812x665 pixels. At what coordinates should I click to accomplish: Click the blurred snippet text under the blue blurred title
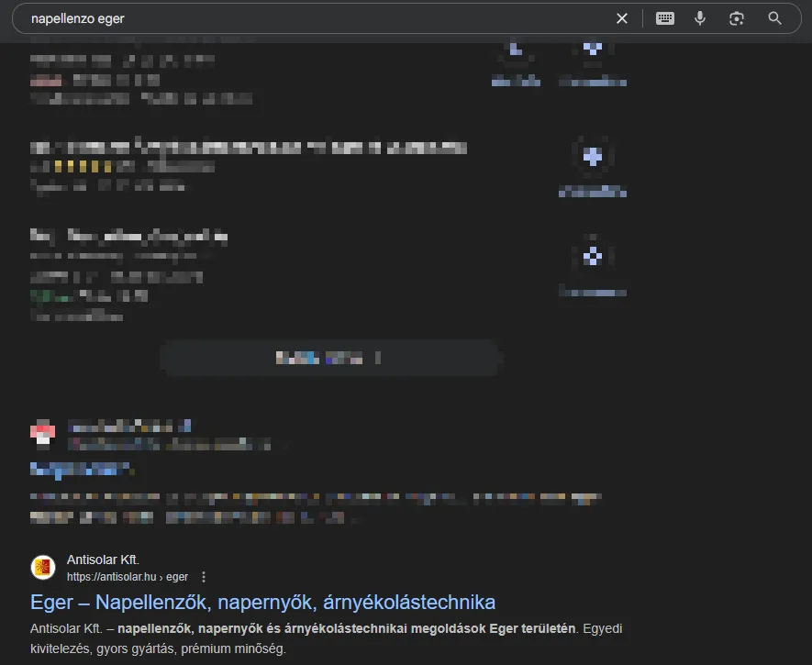(x=316, y=507)
